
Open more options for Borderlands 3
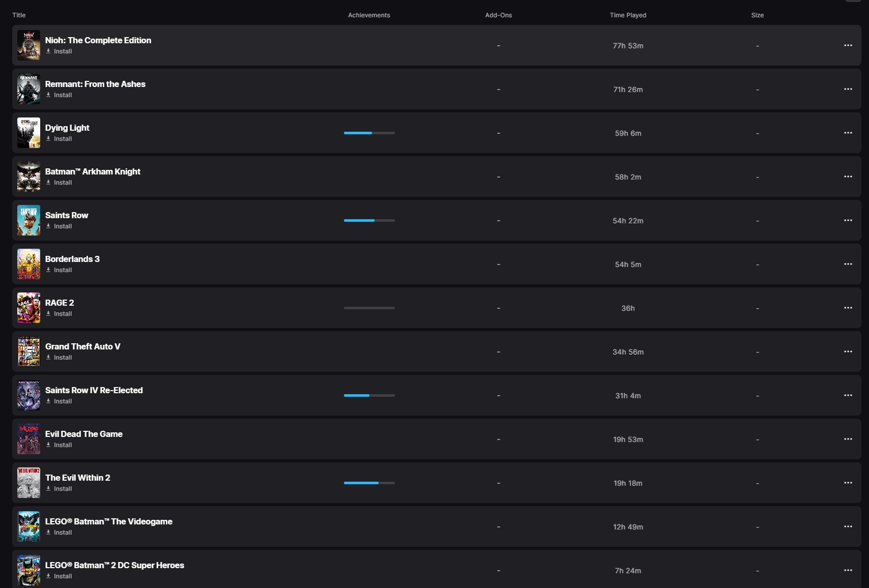pos(848,264)
